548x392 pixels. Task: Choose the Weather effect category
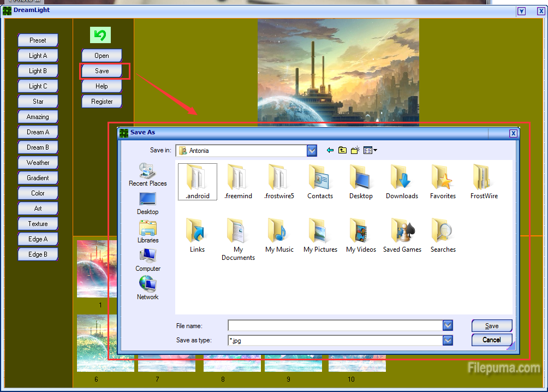(38, 163)
